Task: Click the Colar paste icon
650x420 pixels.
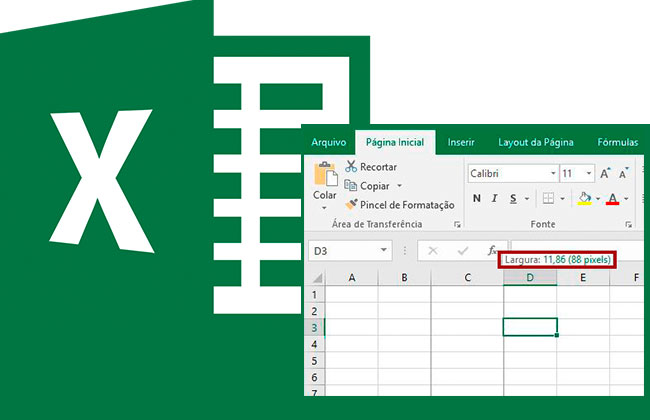Action: 325,174
